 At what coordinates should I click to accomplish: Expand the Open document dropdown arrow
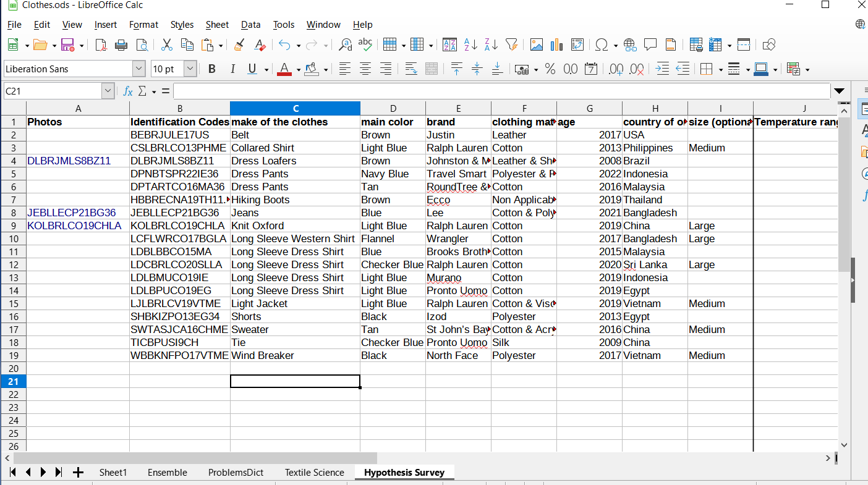[54, 45]
